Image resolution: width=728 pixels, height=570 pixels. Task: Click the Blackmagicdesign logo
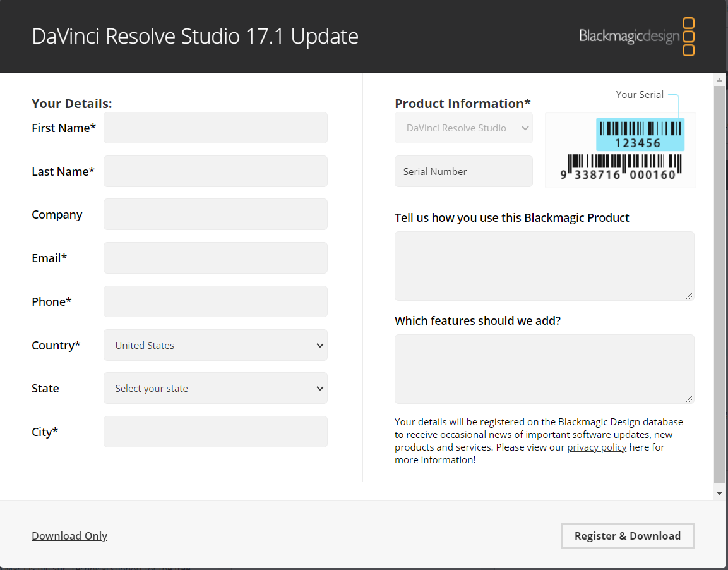[637, 36]
